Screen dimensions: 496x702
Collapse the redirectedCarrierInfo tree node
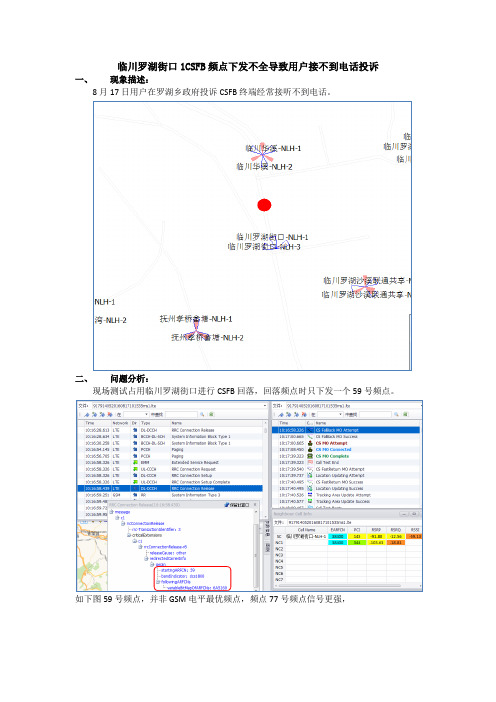(146, 558)
